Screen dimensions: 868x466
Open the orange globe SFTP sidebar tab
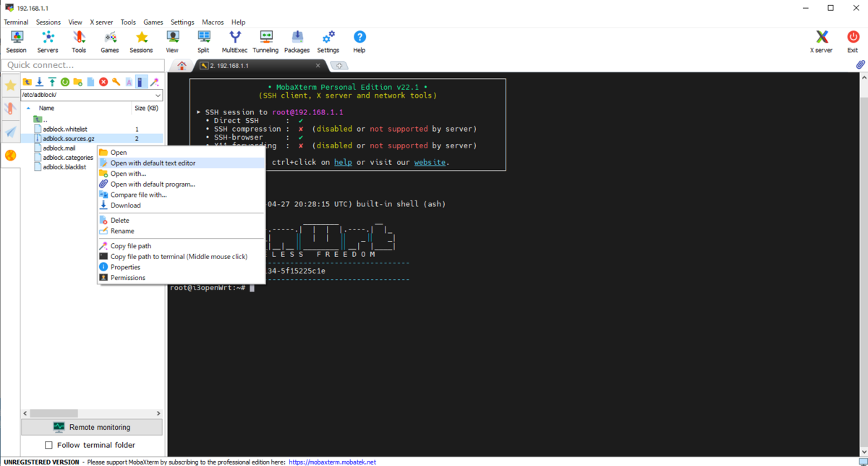(10, 155)
